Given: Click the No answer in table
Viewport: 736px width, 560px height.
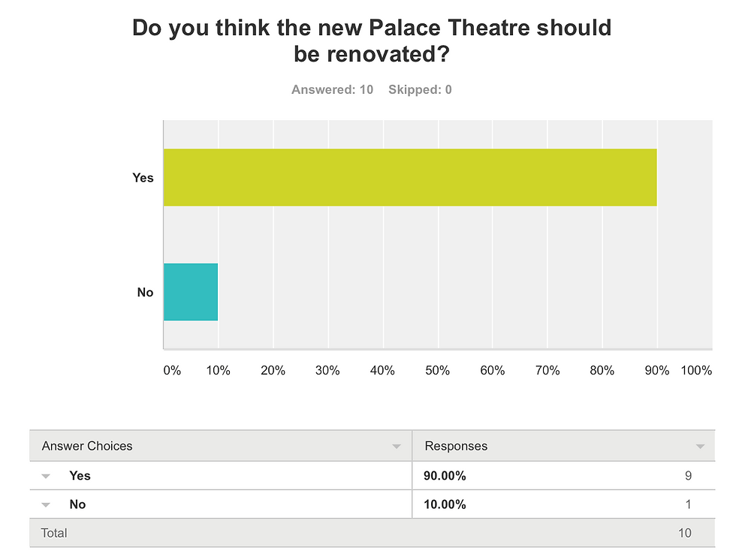Looking at the screenshot, I should click(77, 504).
